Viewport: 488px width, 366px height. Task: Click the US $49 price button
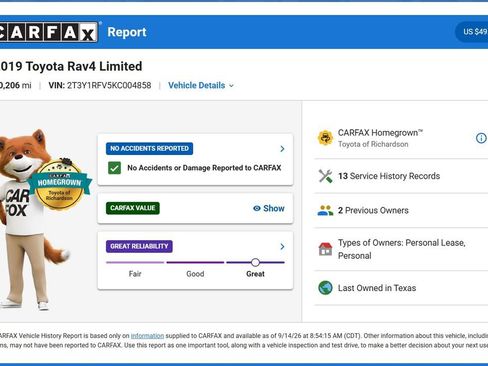[472, 32]
